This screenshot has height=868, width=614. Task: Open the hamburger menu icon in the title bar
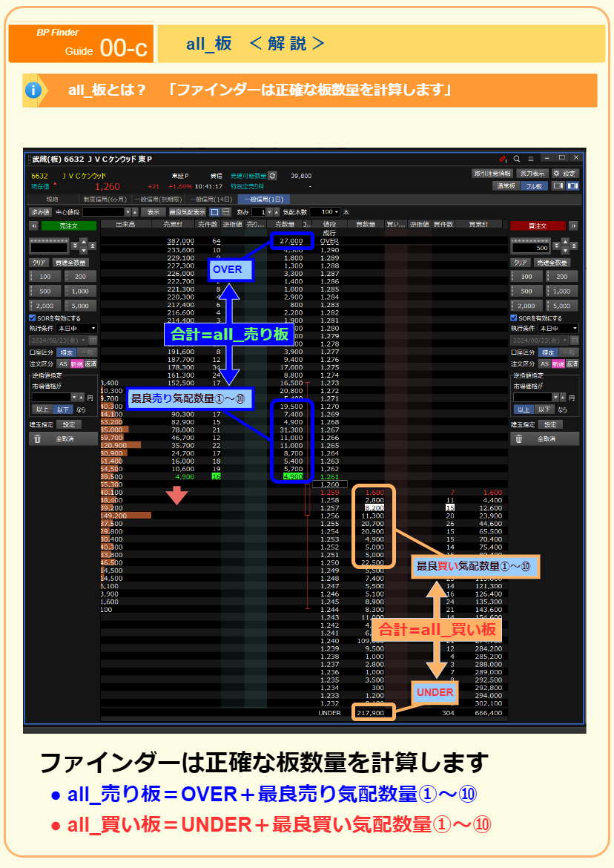(x=531, y=159)
